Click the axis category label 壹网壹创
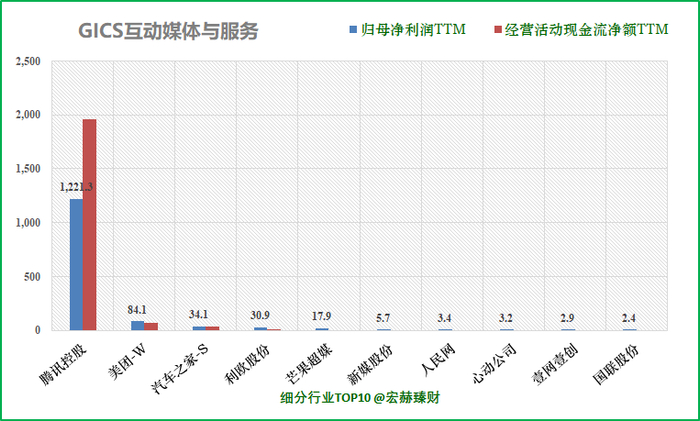 [x=556, y=365]
